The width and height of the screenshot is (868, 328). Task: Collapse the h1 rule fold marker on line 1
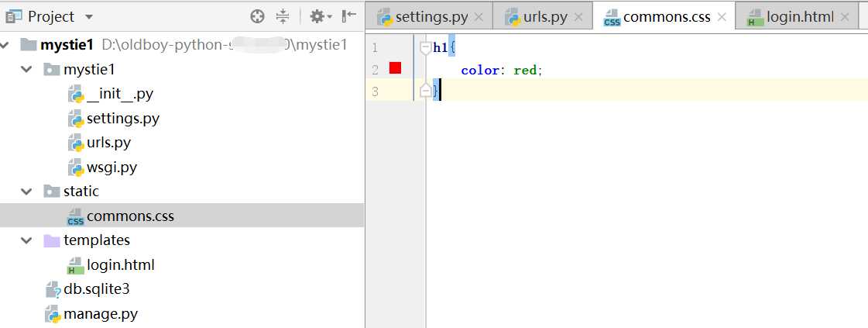(x=425, y=47)
